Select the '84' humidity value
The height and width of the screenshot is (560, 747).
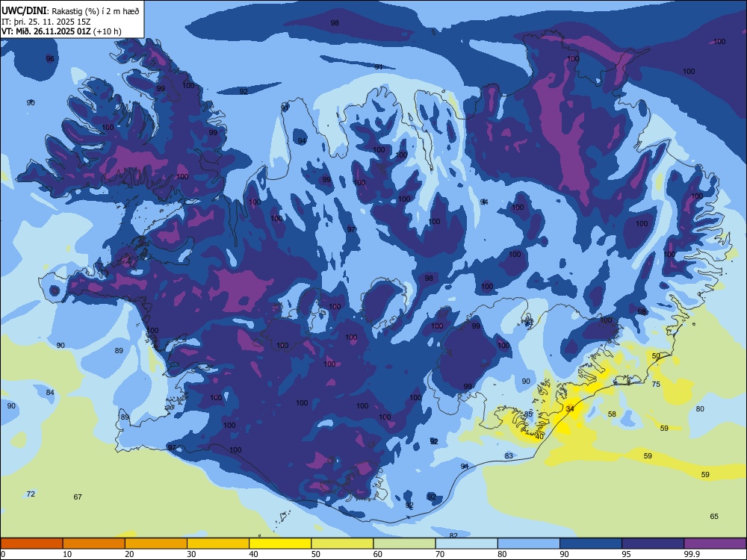(x=50, y=393)
